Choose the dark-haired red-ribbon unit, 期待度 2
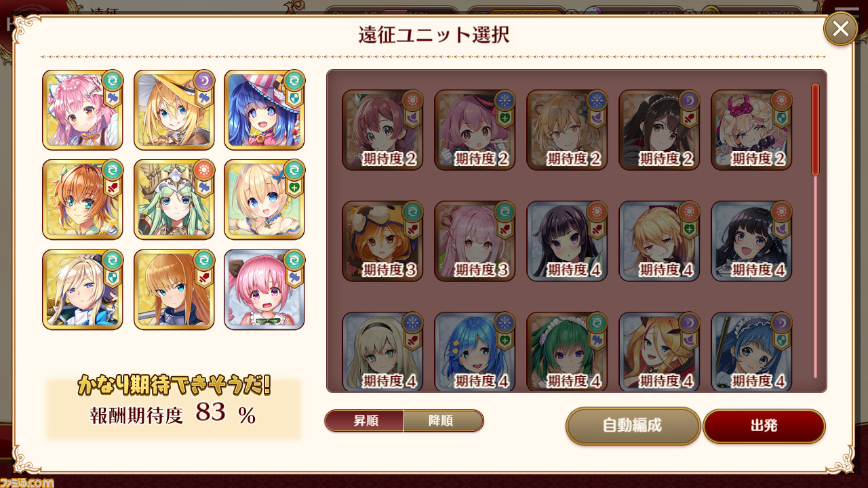The height and width of the screenshot is (488, 868). (x=659, y=130)
